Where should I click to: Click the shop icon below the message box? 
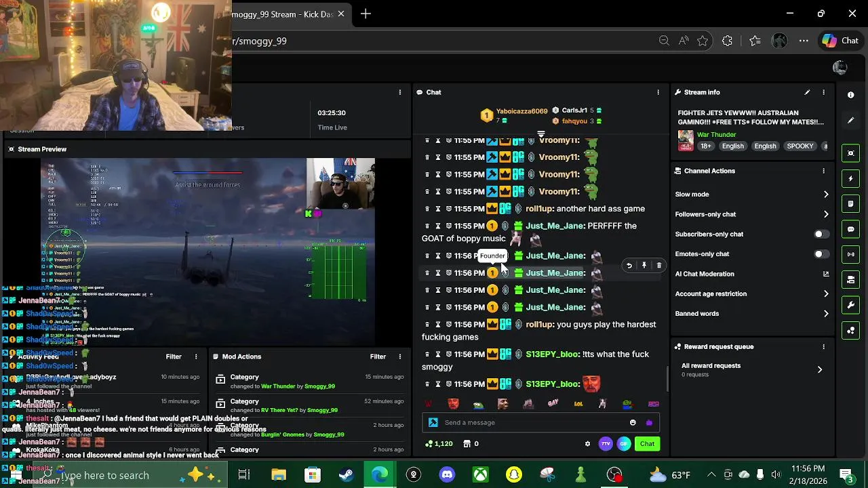(467, 444)
